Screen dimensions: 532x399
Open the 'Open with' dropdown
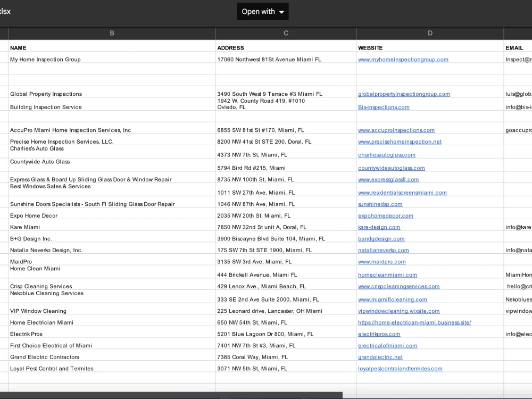pyautogui.click(x=263, y=12)
